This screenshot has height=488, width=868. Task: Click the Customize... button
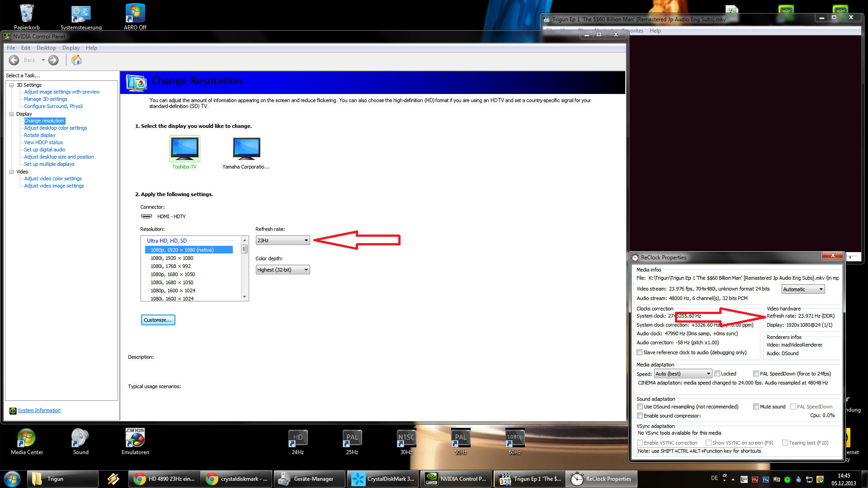point(158,320)
